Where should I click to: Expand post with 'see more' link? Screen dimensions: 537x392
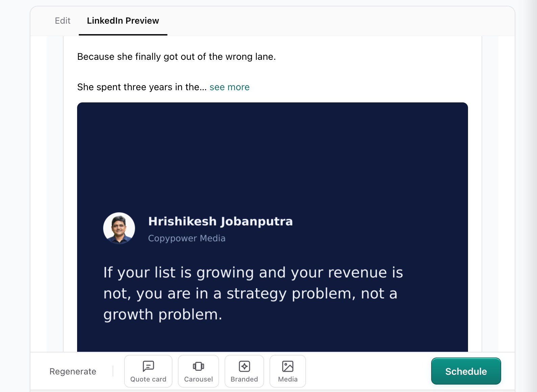229,87
